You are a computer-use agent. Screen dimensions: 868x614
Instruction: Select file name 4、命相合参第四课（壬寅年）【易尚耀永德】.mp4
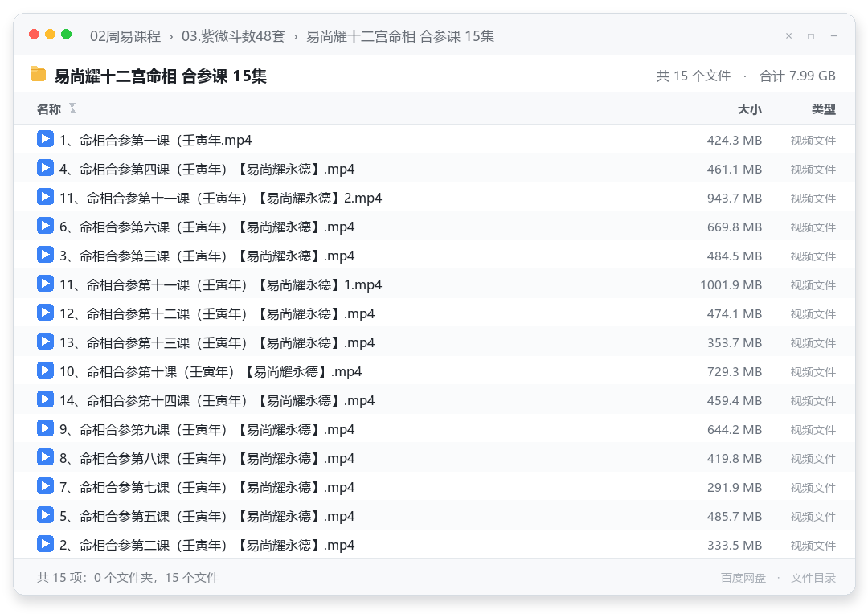click(207, 169)
